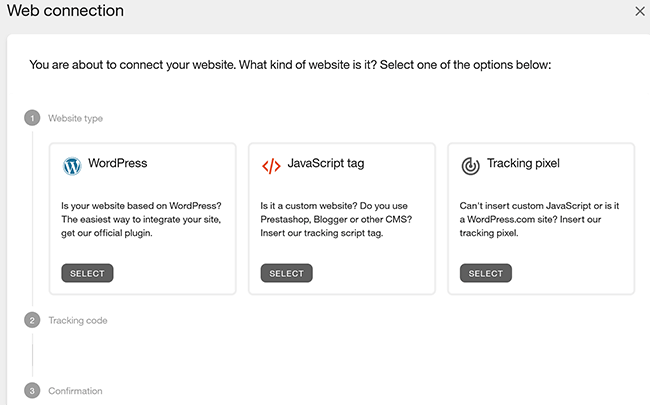Click the step 2 circle marker
Image resolution: width=650 pixels, height=405 pixels.
point(32,320)
